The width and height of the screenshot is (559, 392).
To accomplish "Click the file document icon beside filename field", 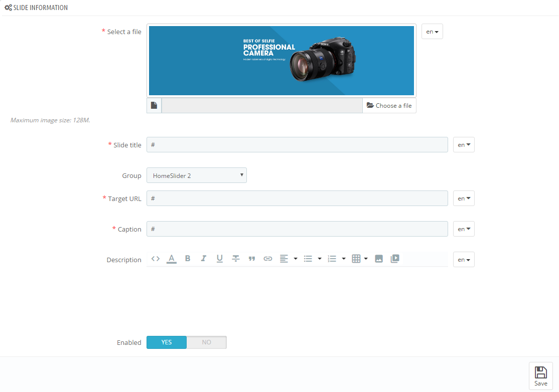I will pyautogui.click(x=154, y=105).
